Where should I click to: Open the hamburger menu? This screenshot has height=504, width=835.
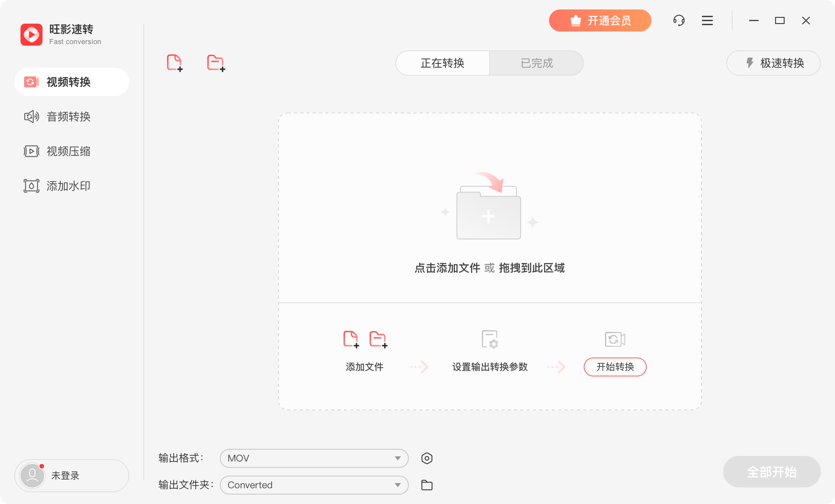[x=707, y=20]
